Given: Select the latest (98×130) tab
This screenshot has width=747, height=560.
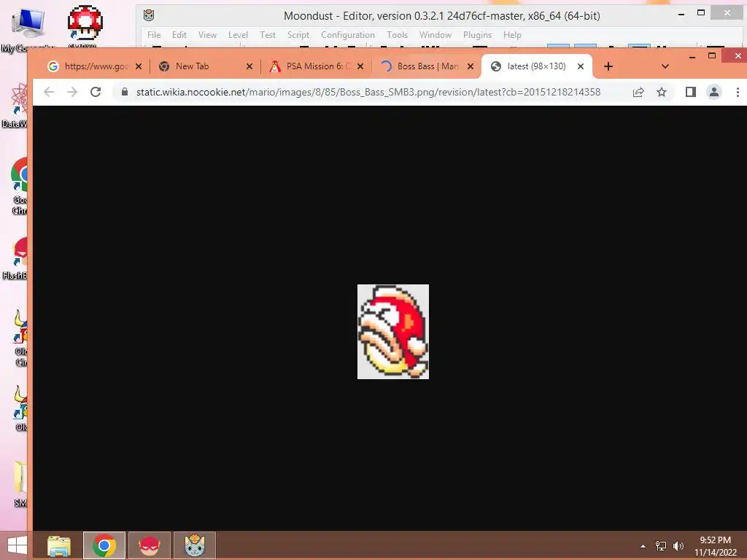Looking at the screenshot, I should [536, 66].
